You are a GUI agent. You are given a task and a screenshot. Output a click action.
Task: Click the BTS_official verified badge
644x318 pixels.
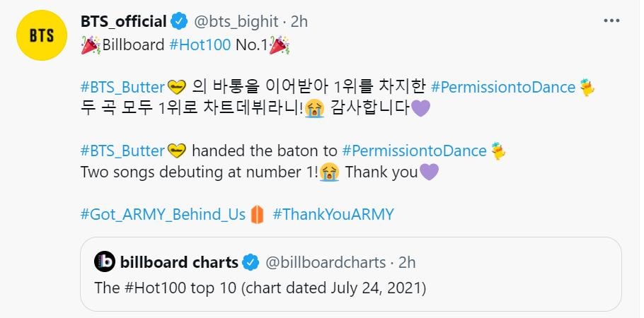[180, 22]
